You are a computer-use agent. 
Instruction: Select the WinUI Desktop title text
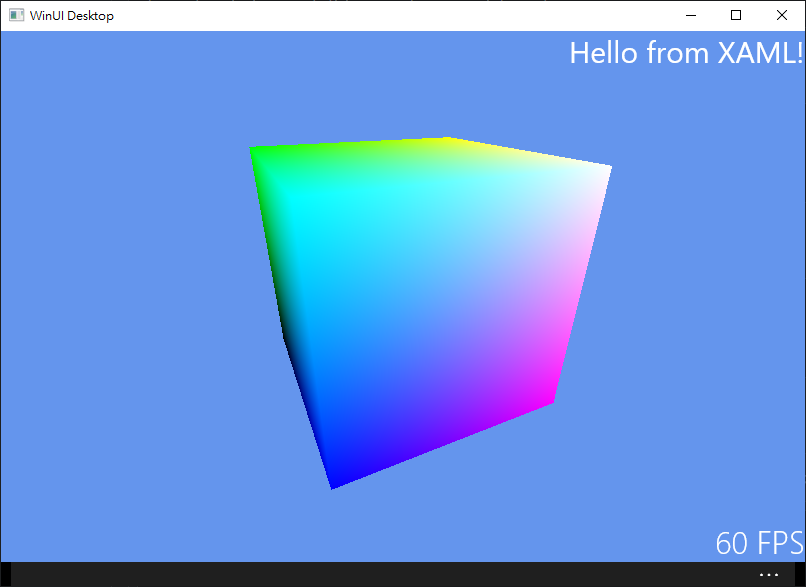point(74,15)
